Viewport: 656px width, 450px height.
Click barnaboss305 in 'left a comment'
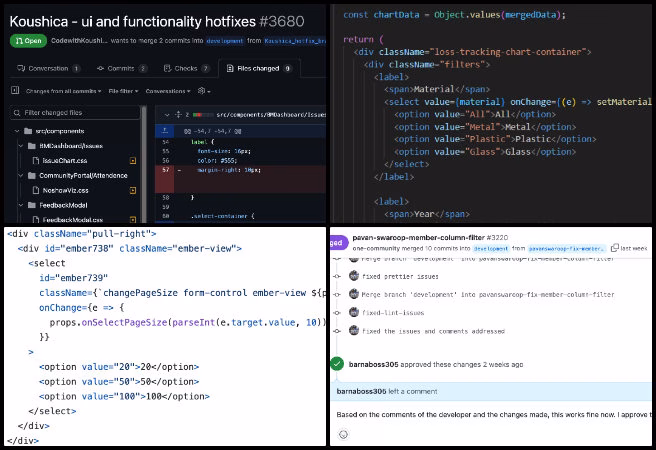(361, 391)
